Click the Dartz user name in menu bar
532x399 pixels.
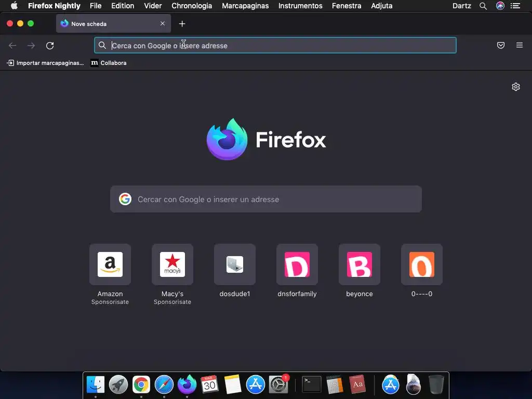coord(462,6)
